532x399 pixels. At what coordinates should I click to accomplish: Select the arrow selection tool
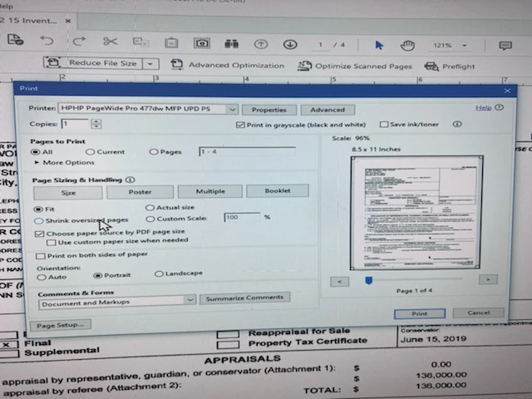pos(379,45)
